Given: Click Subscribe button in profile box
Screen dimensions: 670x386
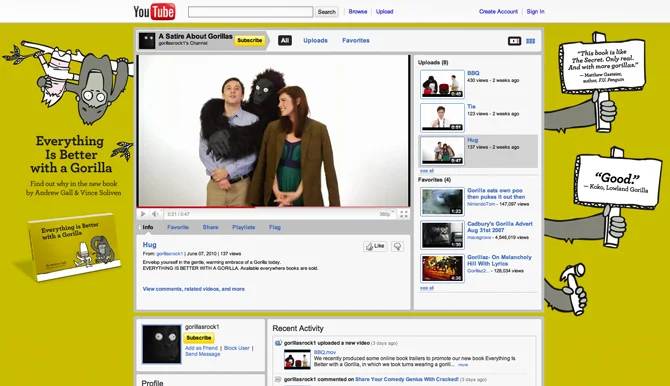Looking at the screenshot, I should (x=199, y=338).
